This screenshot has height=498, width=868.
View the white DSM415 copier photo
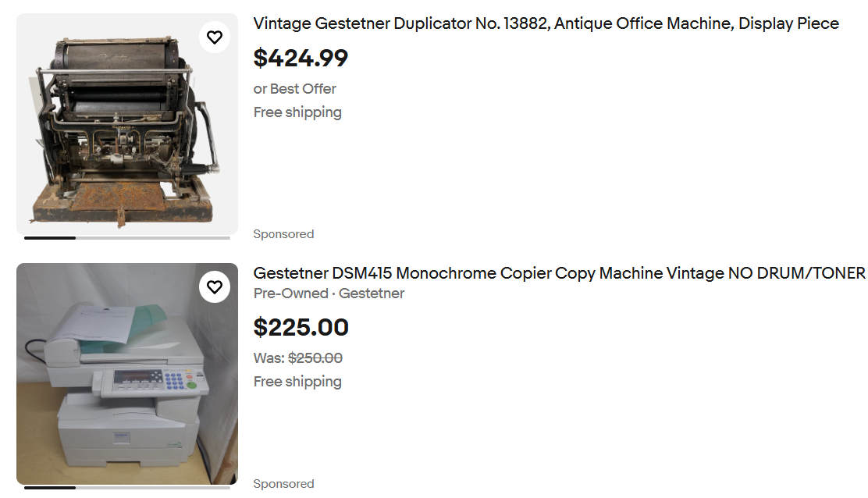tap(126, 375)
